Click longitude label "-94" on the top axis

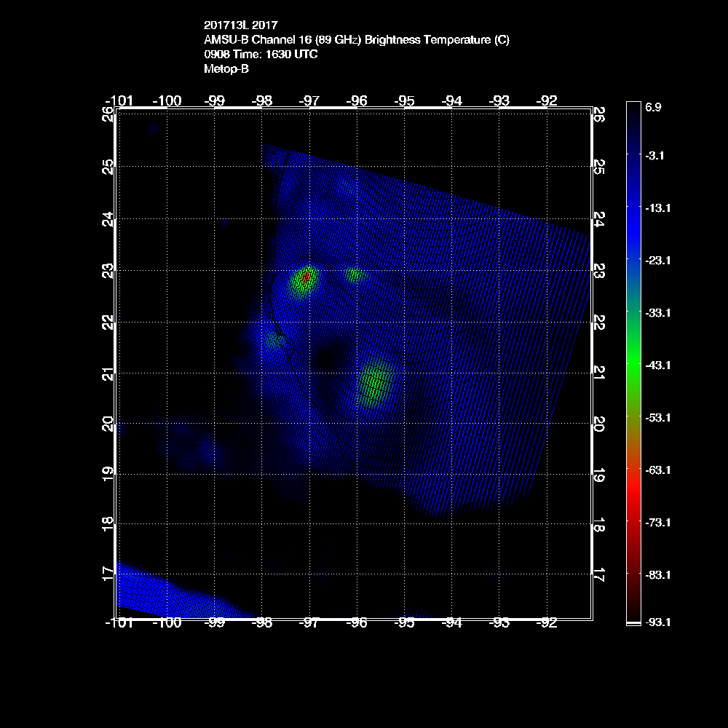pos(452,100)
